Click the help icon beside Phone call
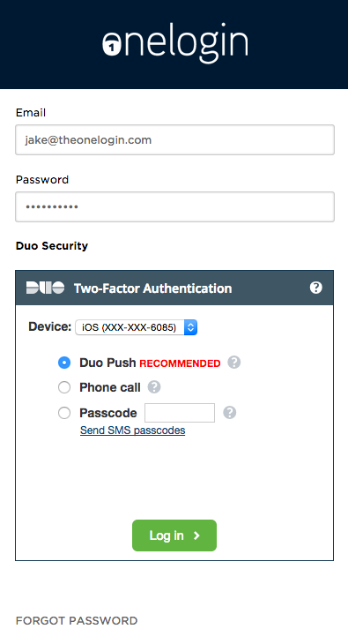Screen dimensions: 348x644 (x=154, y=387)
